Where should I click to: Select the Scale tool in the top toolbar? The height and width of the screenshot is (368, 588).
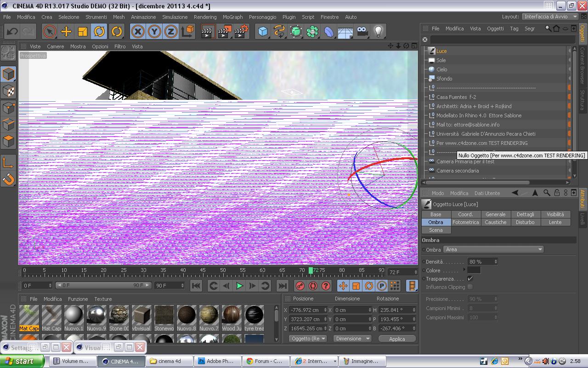point(83,32)
